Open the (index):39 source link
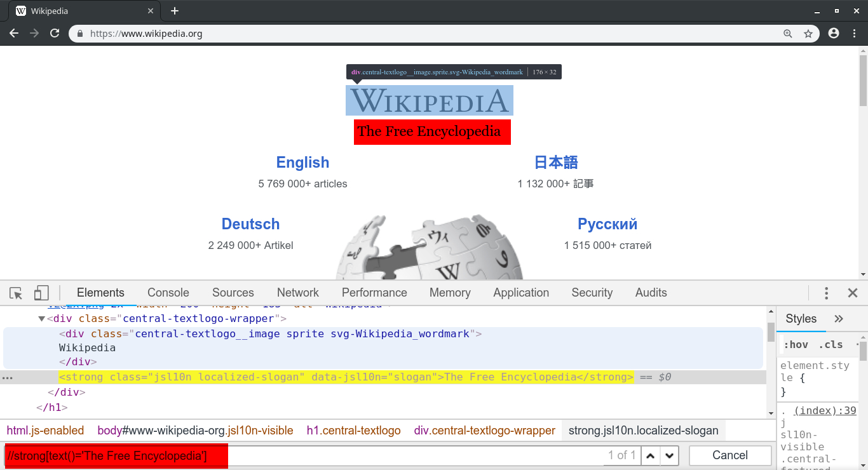The height and width of the screenshot is (470, 868). click(x=825, y=411)
